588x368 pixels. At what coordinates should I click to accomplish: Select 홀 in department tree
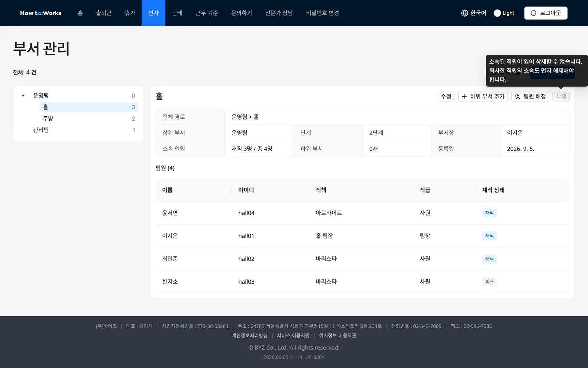89,107
